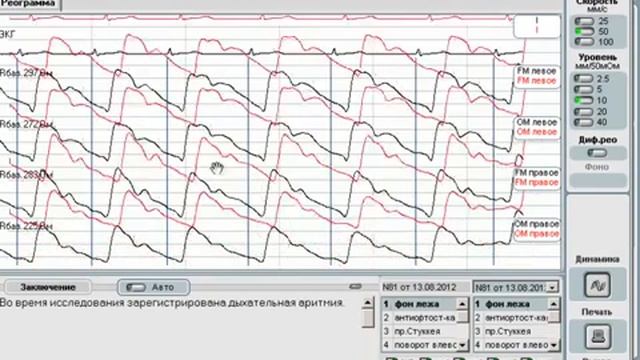The width and height of the screenshot is (640, 360).
Task: Click scroll-up arrow of the conclusion text
Action: (x=368, y=303)
